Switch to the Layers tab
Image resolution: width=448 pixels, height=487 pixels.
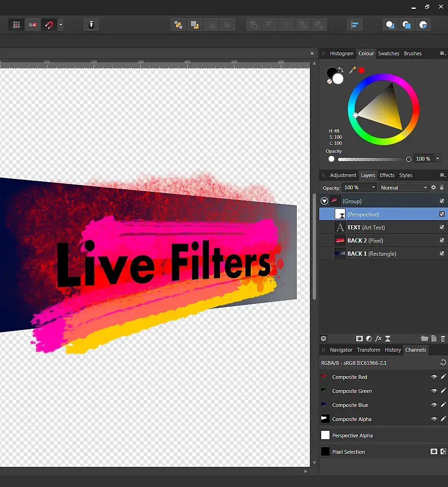368,175
